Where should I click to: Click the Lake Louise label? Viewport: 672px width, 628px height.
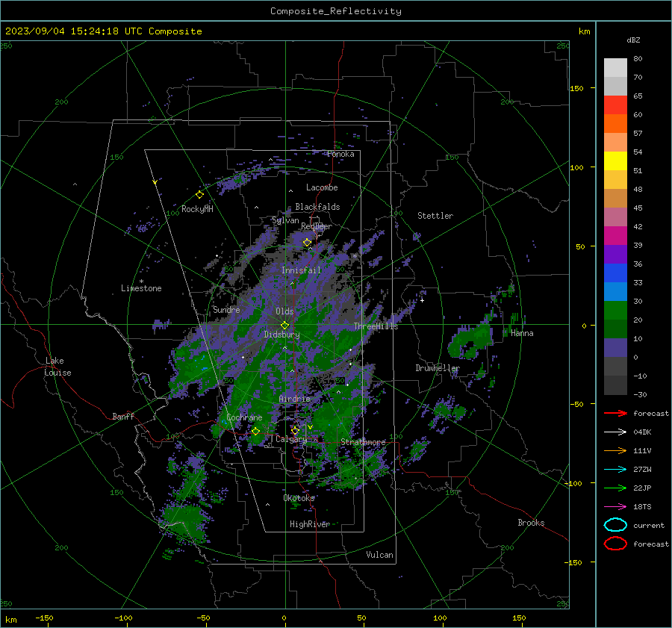click(x=58, y=367)
